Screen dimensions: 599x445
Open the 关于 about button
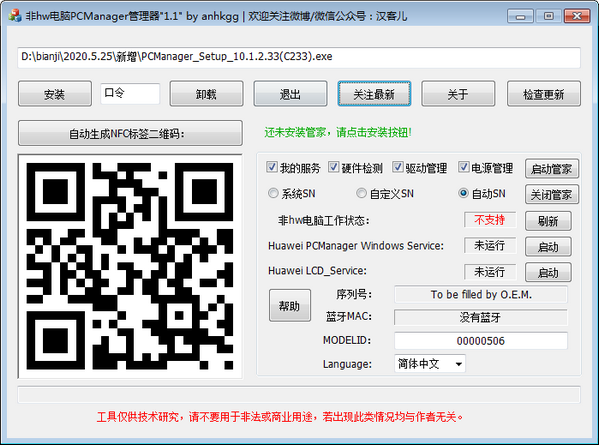(x=458, y=94)
